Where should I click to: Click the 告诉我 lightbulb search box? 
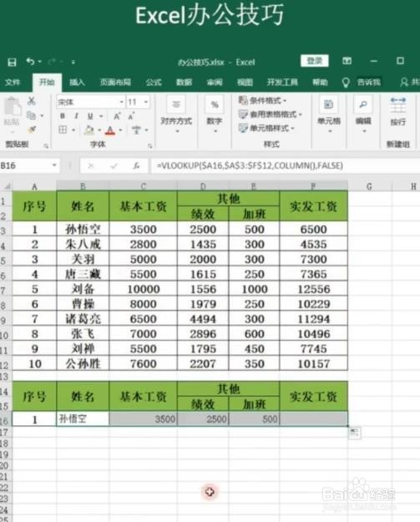click(x=362, y=82)
